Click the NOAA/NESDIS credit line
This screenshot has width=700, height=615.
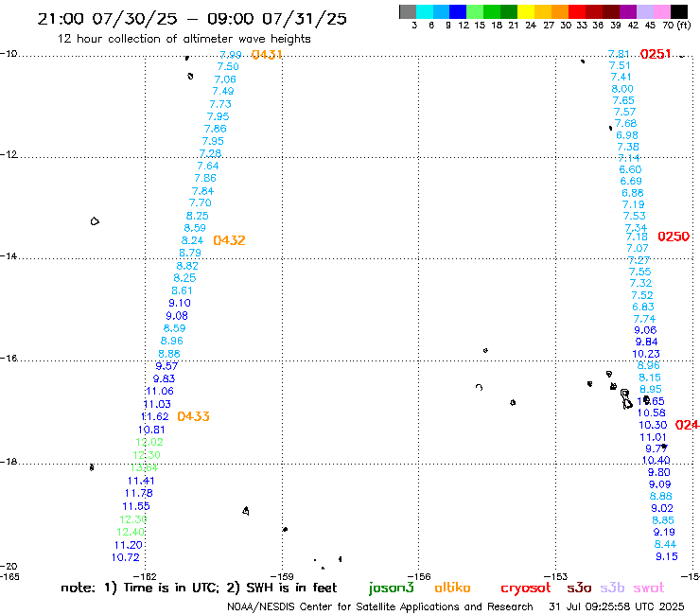380,606
